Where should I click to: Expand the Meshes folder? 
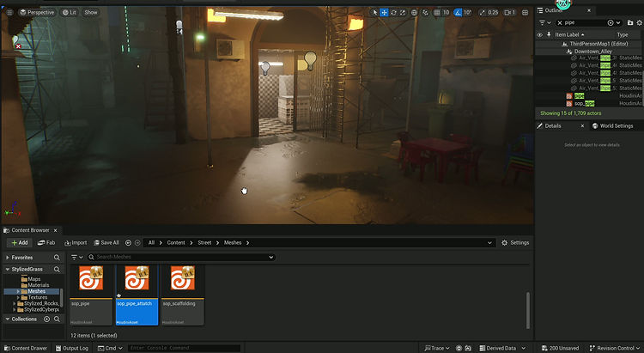pyautogui.click(x=18, y=291)
